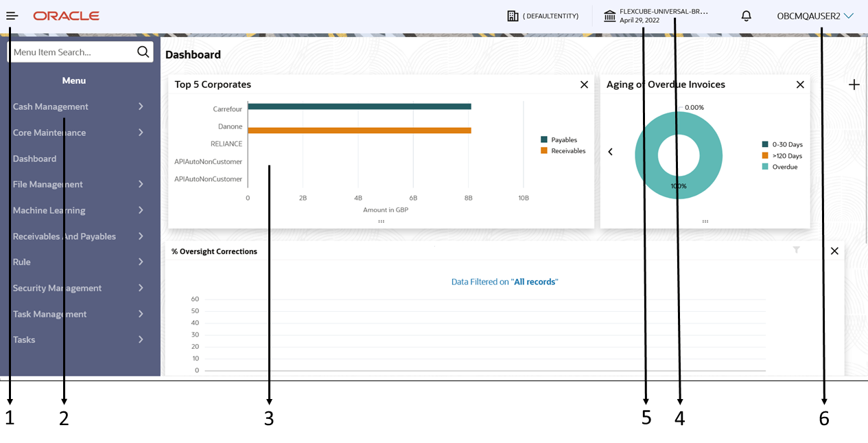Open notifications bell
868x443 pixels.
pyautogui.click(x=747, y=16)
